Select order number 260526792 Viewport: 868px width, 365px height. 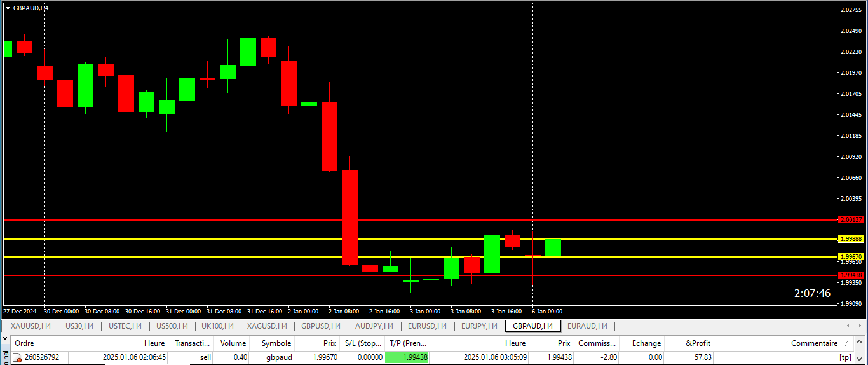42,357
